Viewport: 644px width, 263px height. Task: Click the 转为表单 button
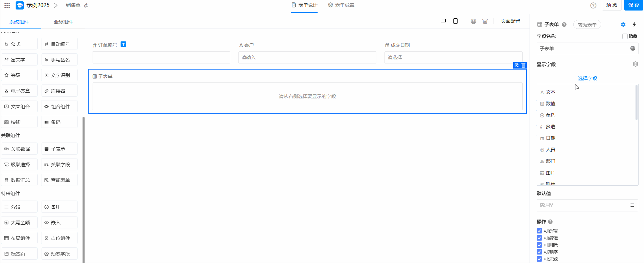pyautogui.click(x=587, y=25)
